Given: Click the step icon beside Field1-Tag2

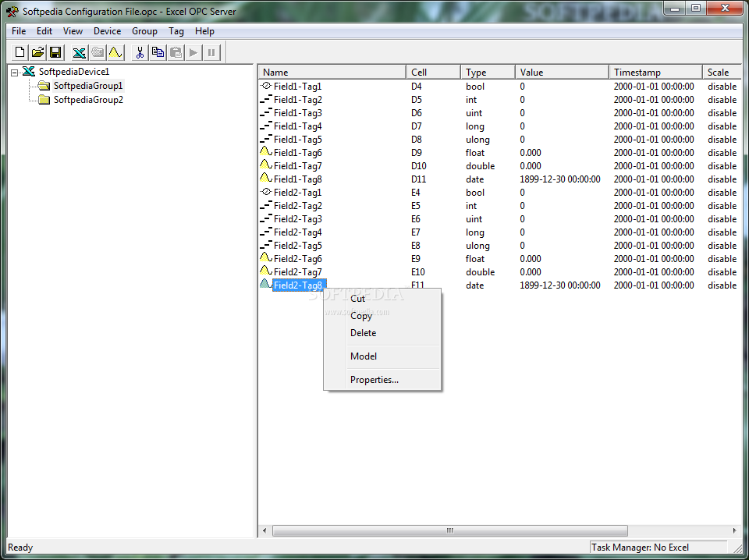Looking at the screenshot, I should click(266, 99).
